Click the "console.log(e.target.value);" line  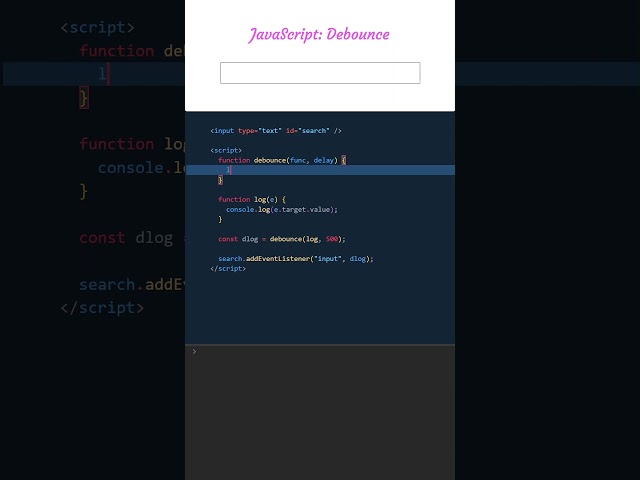click(282, 209)
